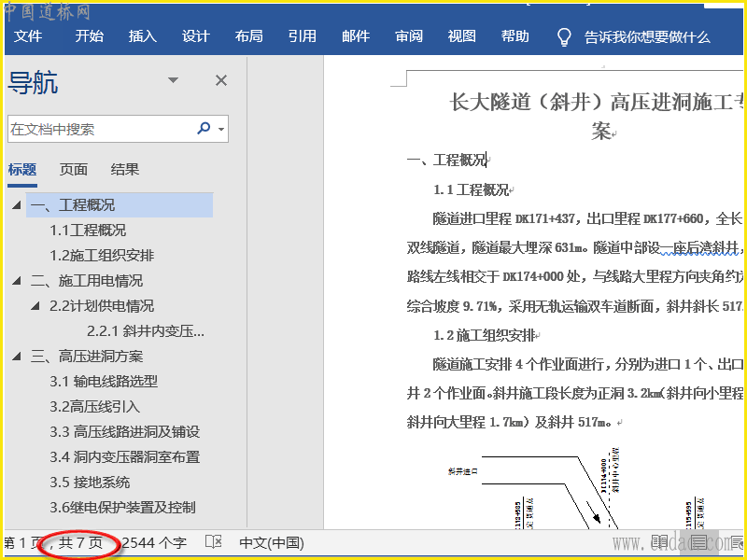Select the 设计 ribbon tab
The image size is (747, 560).
tap(196, 36)
